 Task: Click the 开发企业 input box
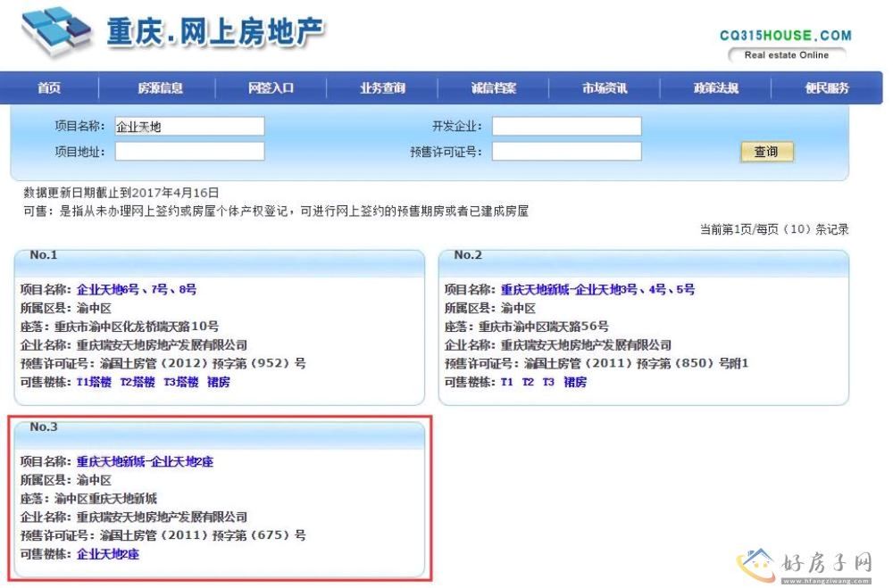(566, 127)
